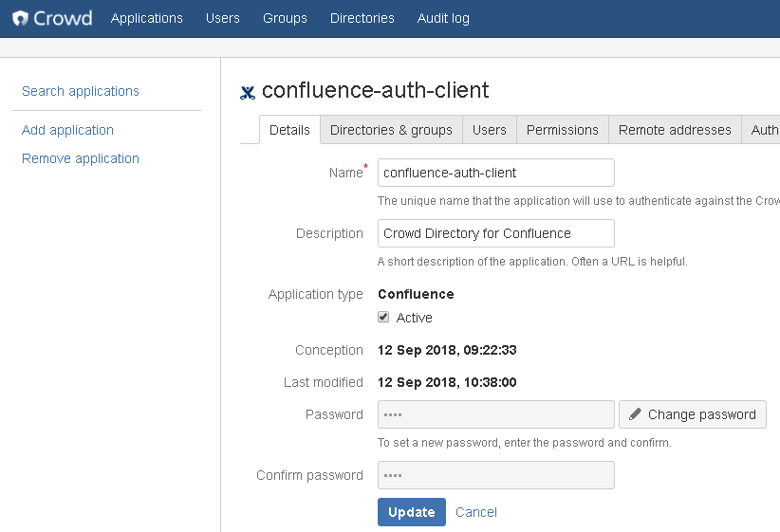Click the Add application link
This screenshot has width=780, height=532.
(67, 130)
